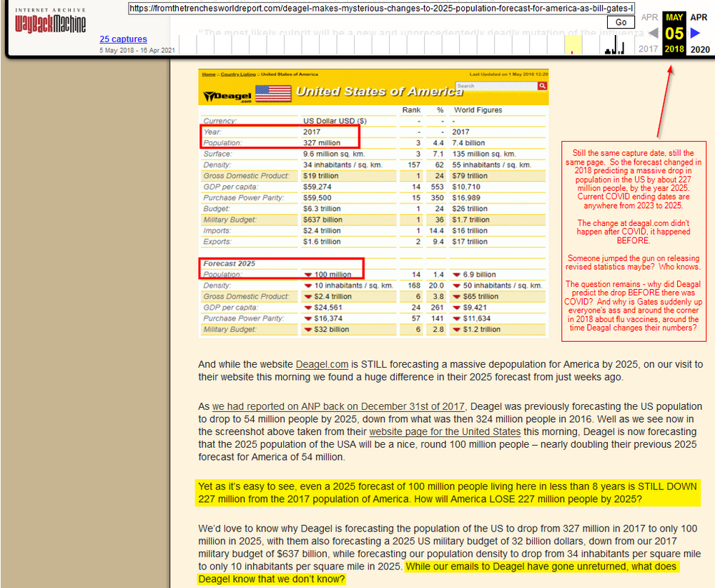Viewport: 715px width, 588px height.
Task: Open the Deagel.com link in the article
Action: click(322, 365)
